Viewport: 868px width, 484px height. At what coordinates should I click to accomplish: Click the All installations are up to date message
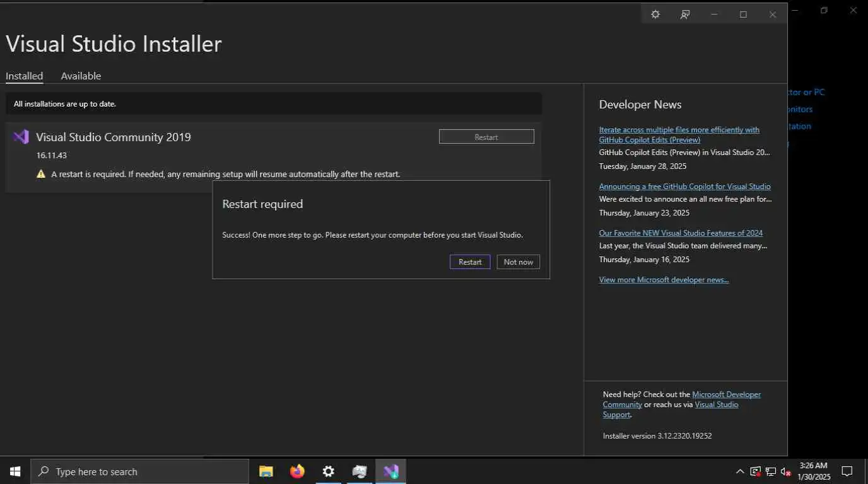point(65,104)
